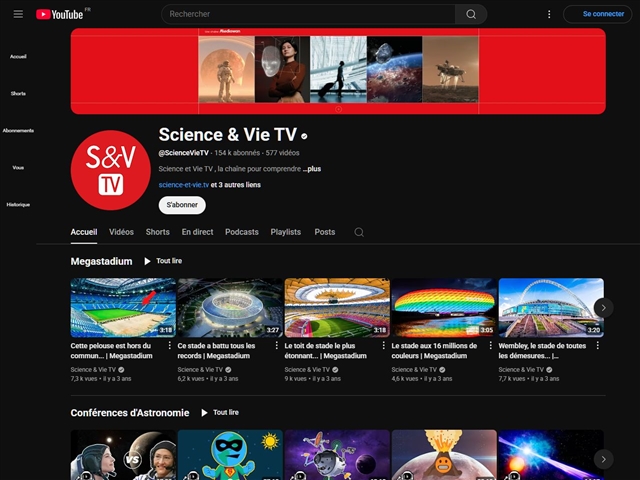Click '9 k vues' metadata text
Image resolution: width=640 pixels, height=480 pixels.
click(294, 378)
